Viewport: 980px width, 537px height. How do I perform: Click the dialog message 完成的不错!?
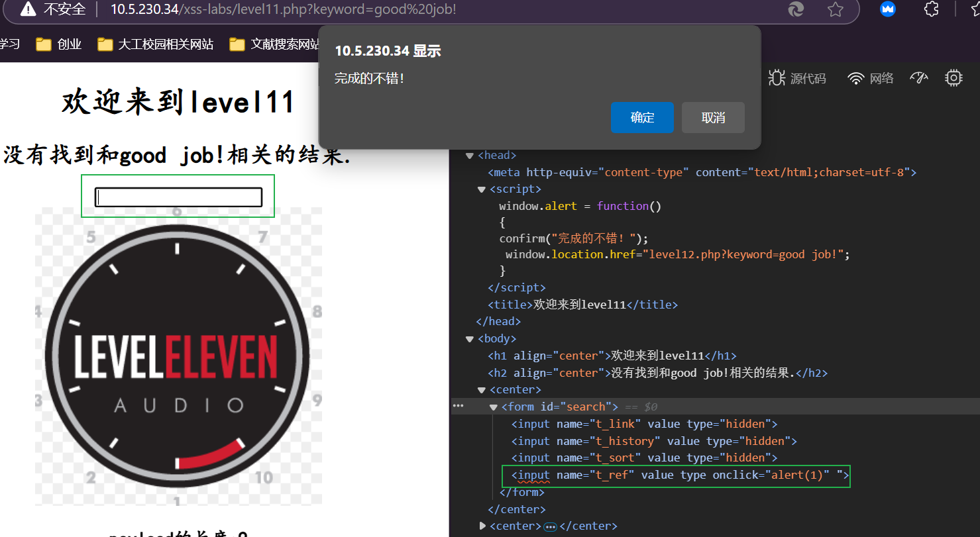pyautogui.click(x=369, y=78)
